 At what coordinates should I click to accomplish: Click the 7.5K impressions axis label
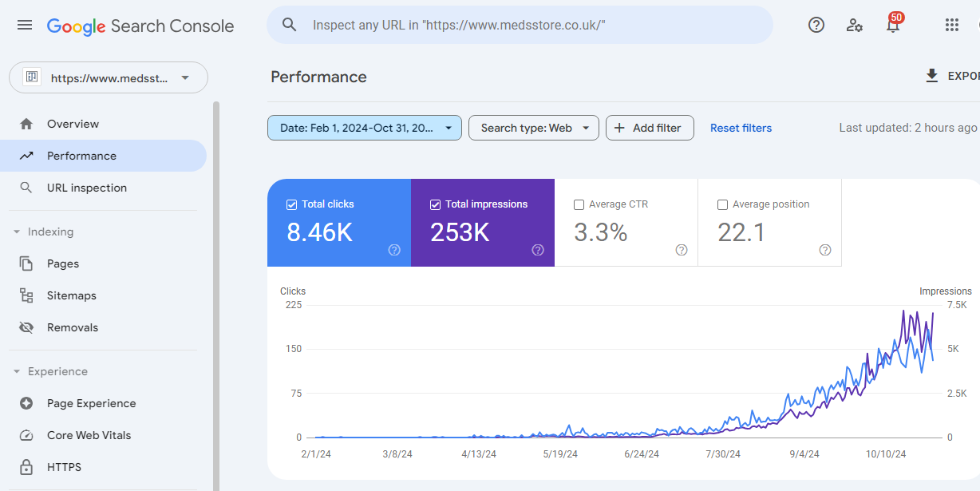[x=957, y=305]
